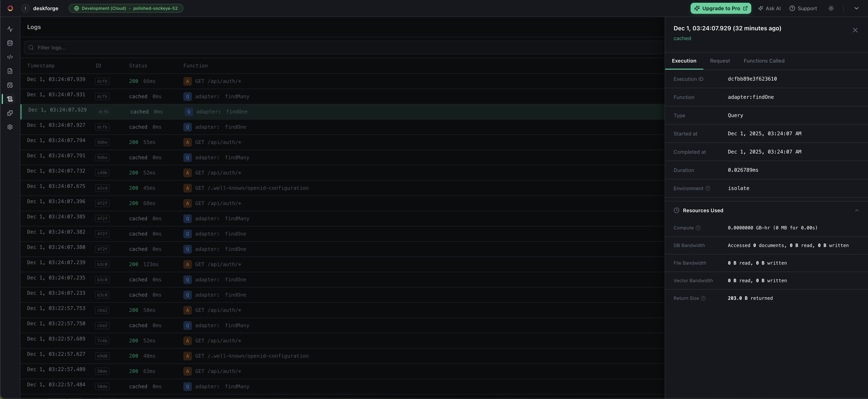Switch to the Functions Called tab
Image resolution: width=868 pixels, height=399 pixels.
click(764, 61)
